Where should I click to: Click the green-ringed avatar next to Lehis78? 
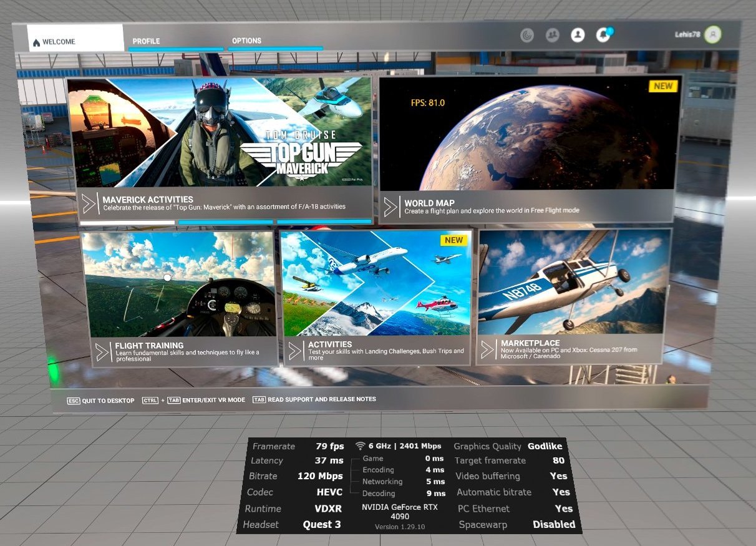[713, 35]
